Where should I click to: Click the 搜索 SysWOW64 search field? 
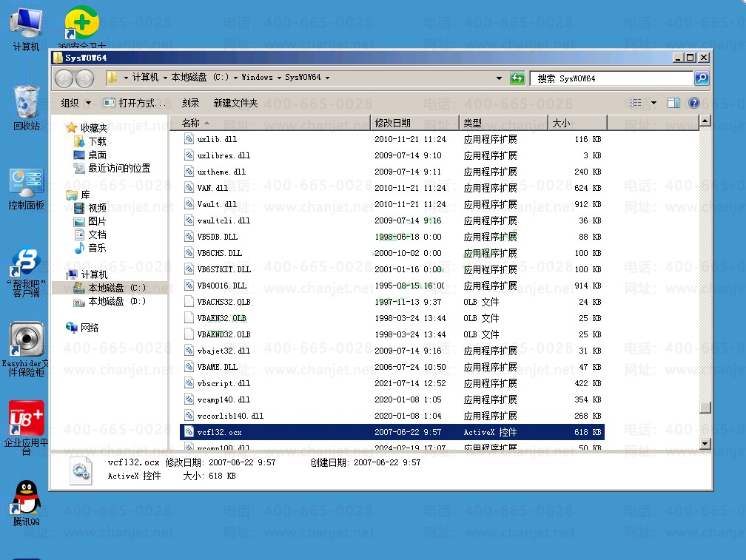tap(611, 78)
